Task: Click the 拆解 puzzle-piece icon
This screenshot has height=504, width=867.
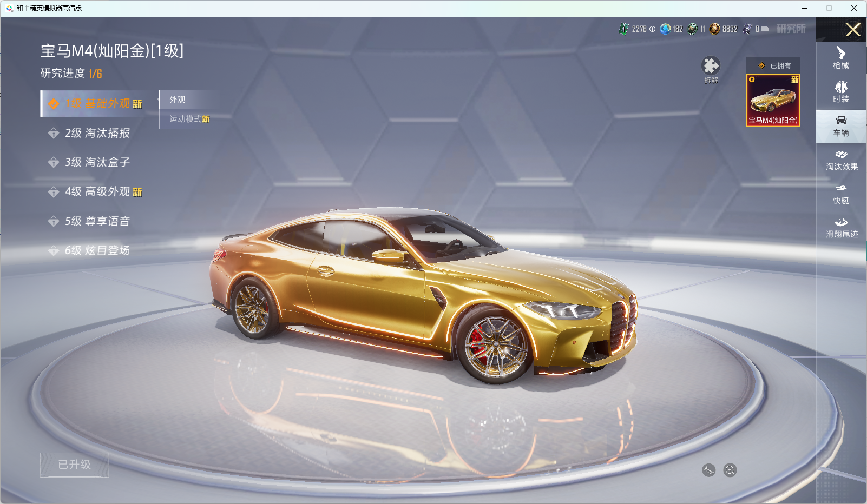Action: pos(711,66)
